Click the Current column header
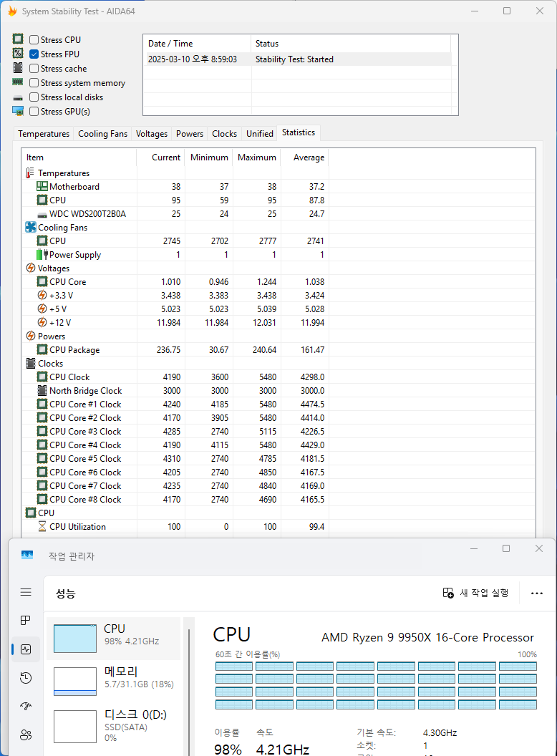The width and height of the screenshot is (557, 756). pos(160,157)
